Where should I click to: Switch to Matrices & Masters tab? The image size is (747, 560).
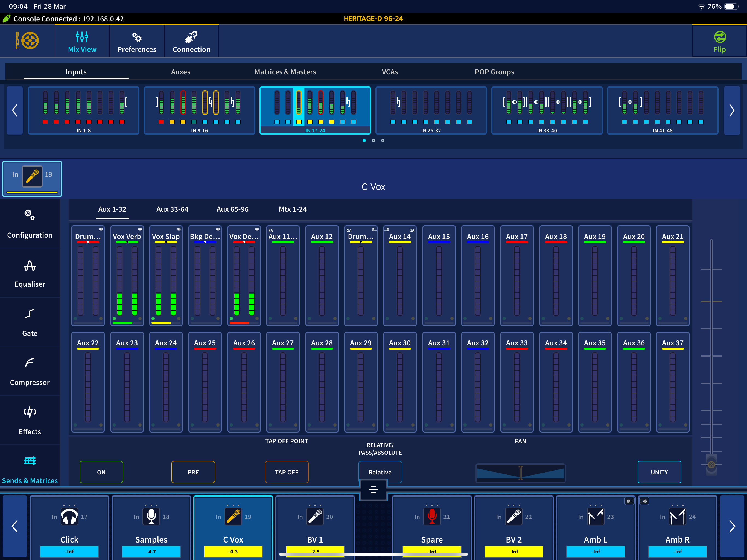285,72
